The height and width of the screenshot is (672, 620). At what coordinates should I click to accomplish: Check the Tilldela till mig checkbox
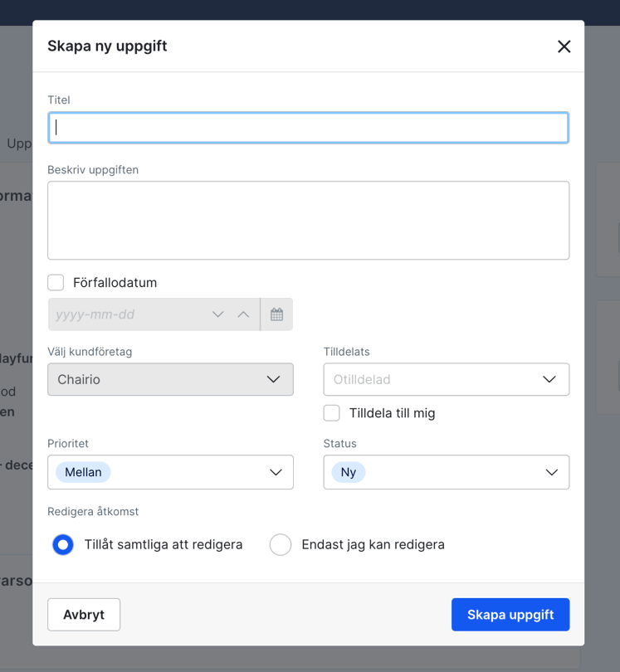click(x=332, y=413)
